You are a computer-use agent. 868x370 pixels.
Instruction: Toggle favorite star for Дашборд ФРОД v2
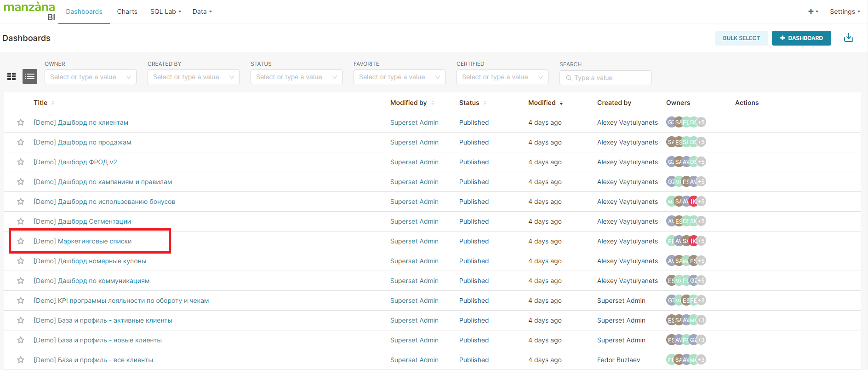tap(21, 162)
